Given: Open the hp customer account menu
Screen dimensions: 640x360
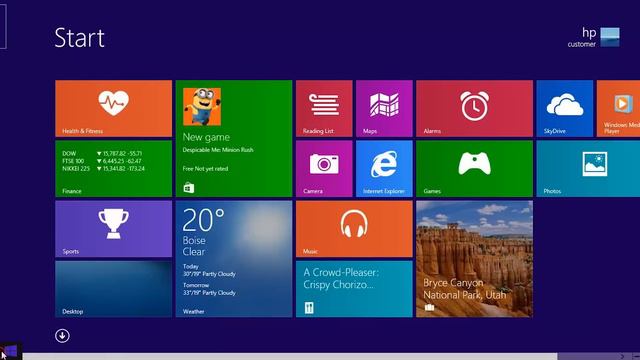Looking at the screenshot, I should coord(593,37).
